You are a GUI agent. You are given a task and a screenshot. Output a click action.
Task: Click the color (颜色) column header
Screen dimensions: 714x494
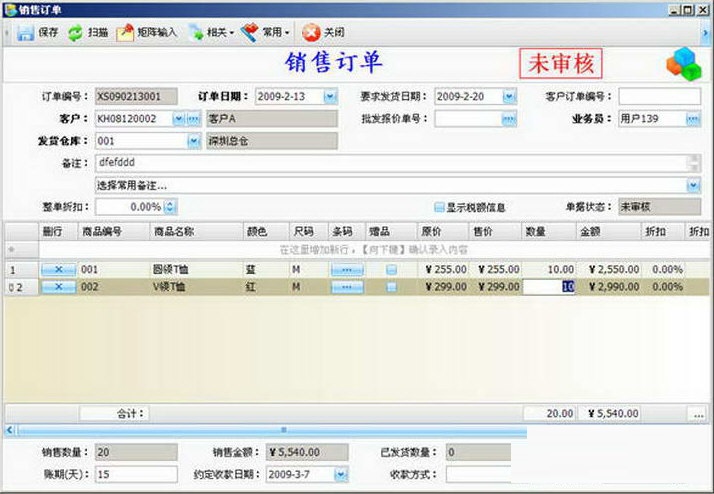click(266, 232)
